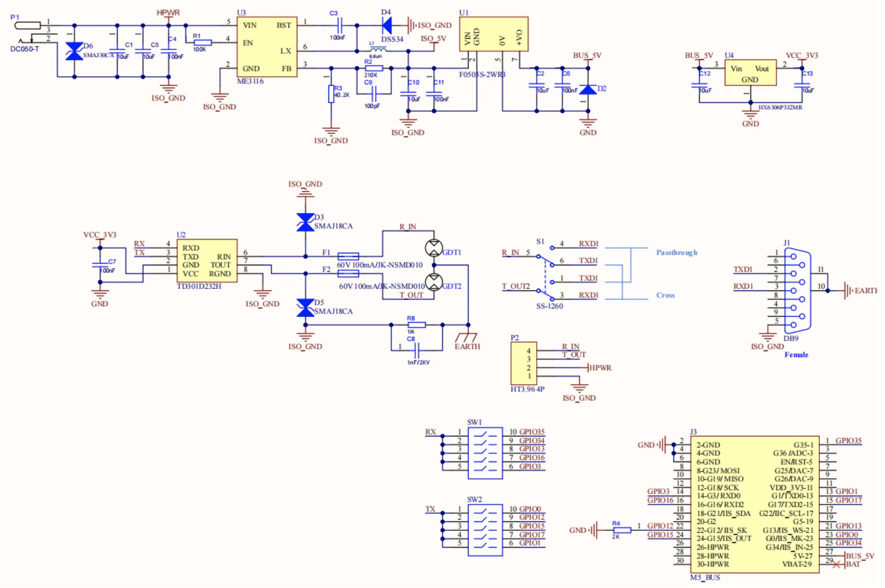Screen dimensions: 885x588
Task: Click the S1 SS-1260 slide switch symbol
Action: pos(545,273)
